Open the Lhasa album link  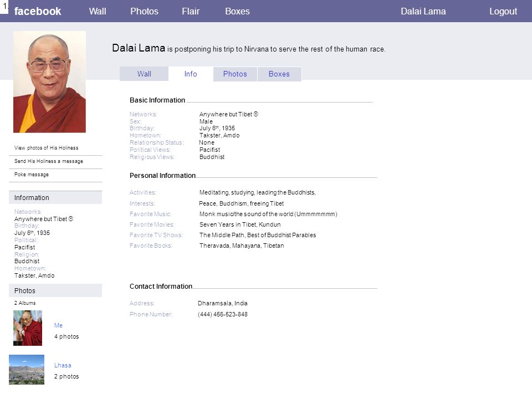[63, 365]
